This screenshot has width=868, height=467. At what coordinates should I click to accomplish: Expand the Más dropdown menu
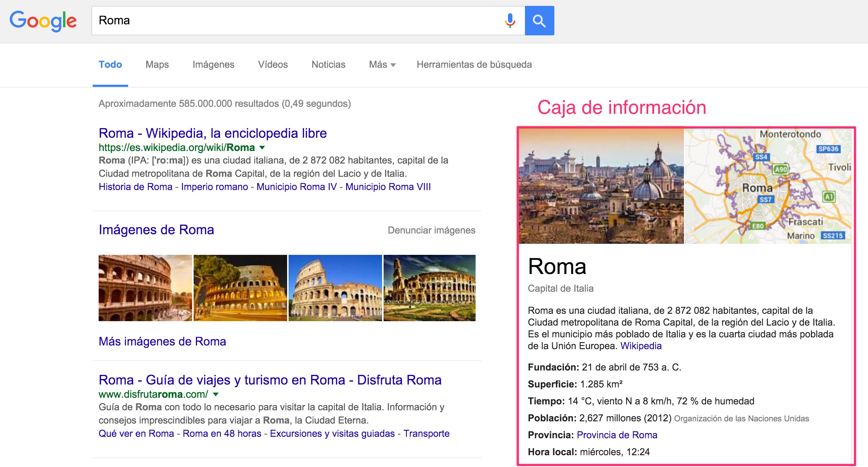[382, 64]
